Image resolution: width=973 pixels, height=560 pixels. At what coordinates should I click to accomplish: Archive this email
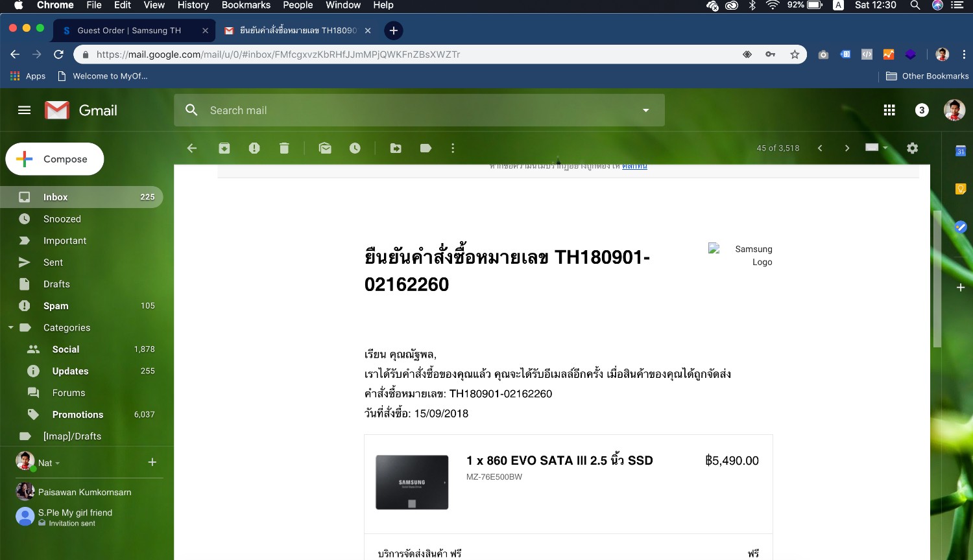[224, 148]
